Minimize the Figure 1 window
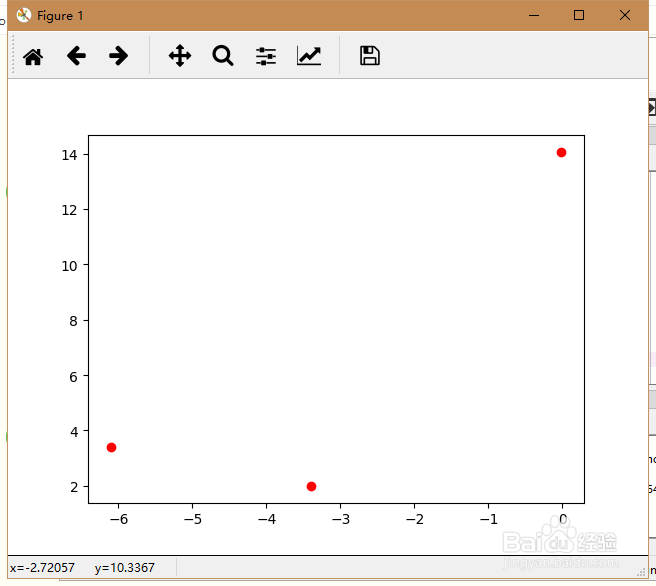The image size is (656, 586). 534,15
